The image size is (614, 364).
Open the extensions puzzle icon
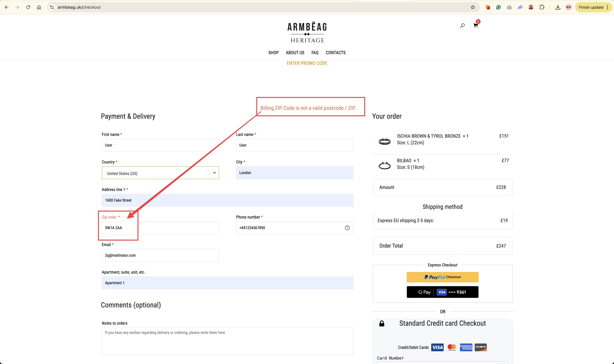tap(542, 7)
